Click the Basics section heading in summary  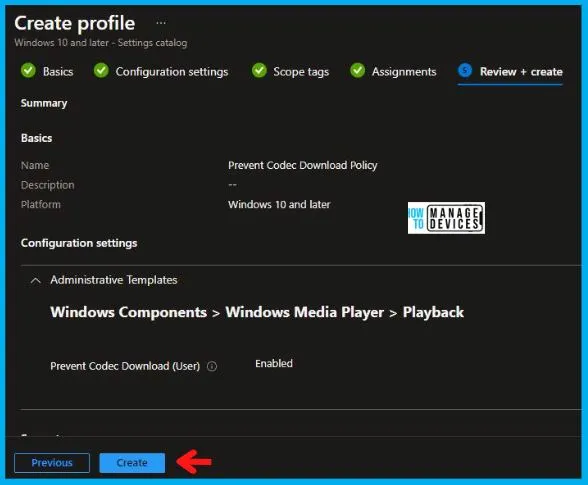(x=36, y=138)
